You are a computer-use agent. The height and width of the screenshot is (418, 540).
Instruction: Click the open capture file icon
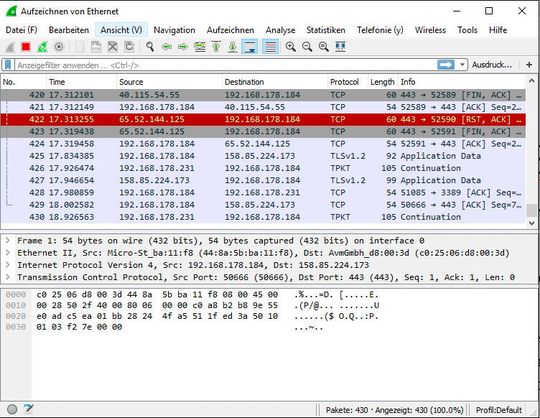(80, 47)
